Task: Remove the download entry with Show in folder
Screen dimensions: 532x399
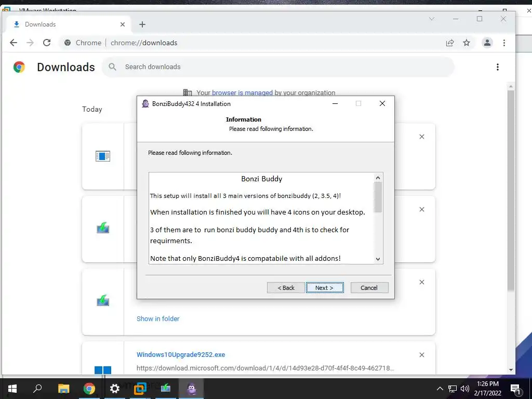Action: point(422,282)
